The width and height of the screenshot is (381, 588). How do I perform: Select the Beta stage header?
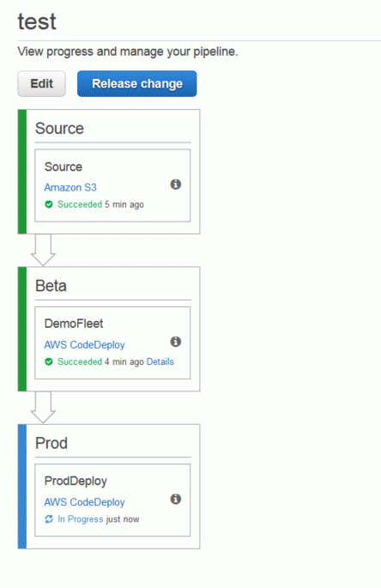click(51, 286)
